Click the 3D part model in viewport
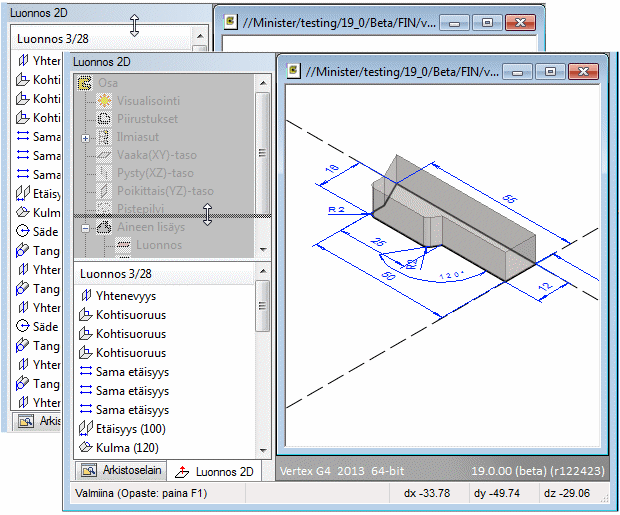 coord(450,215)
